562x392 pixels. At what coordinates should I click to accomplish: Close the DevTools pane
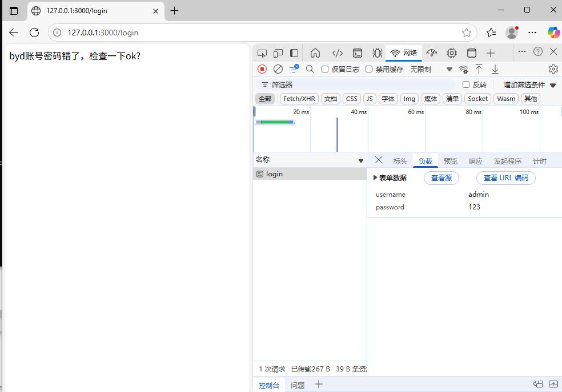click(553, 51)
